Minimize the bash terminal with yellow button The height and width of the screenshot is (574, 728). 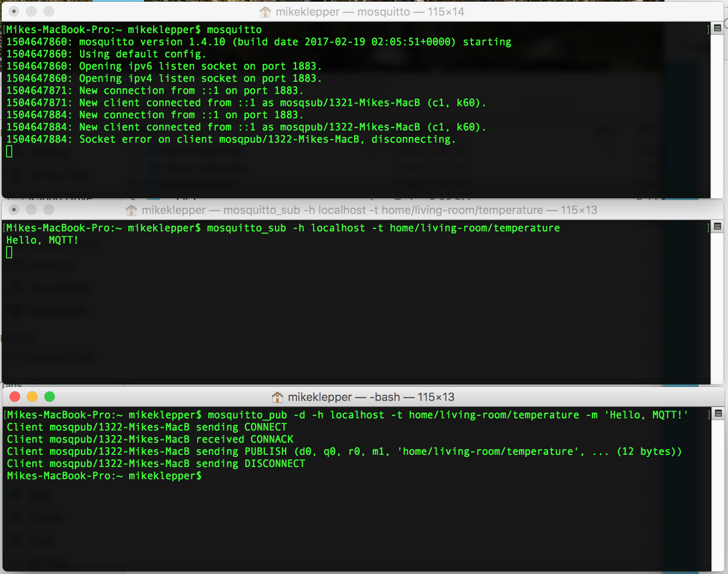(x=32, y=397)
